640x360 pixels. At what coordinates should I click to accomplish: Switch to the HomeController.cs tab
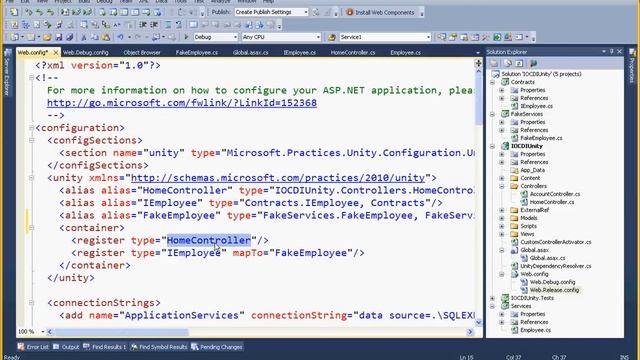(353, 53)
